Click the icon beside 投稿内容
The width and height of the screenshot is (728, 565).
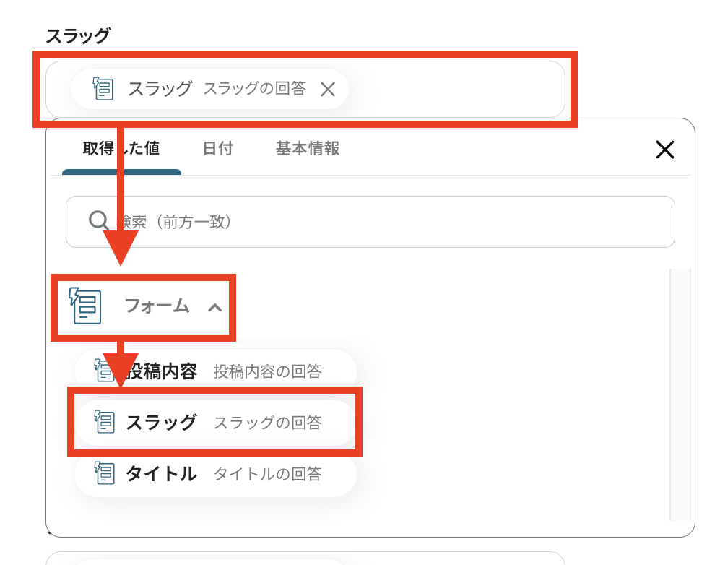[x=104, y=371]
